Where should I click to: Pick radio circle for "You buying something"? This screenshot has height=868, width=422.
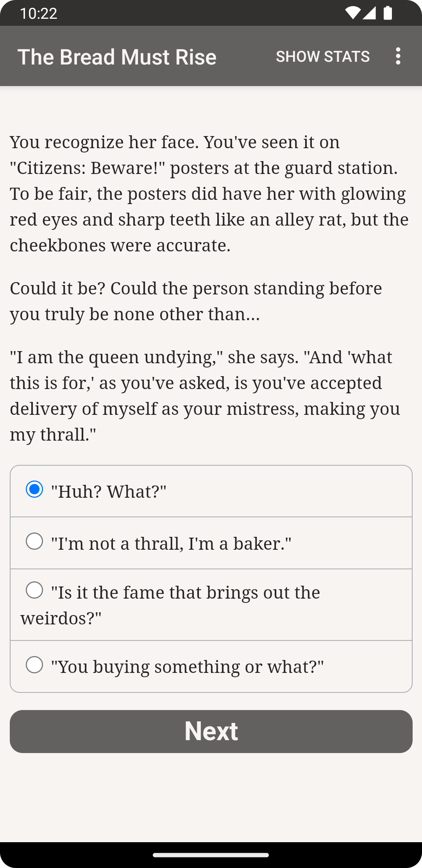click(34, 665)
